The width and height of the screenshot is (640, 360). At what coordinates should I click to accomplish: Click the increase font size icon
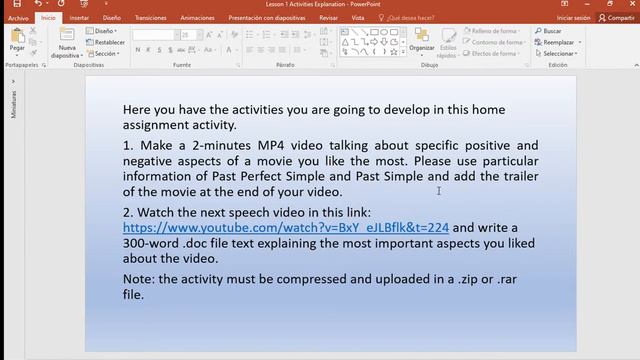pos(209,35)
